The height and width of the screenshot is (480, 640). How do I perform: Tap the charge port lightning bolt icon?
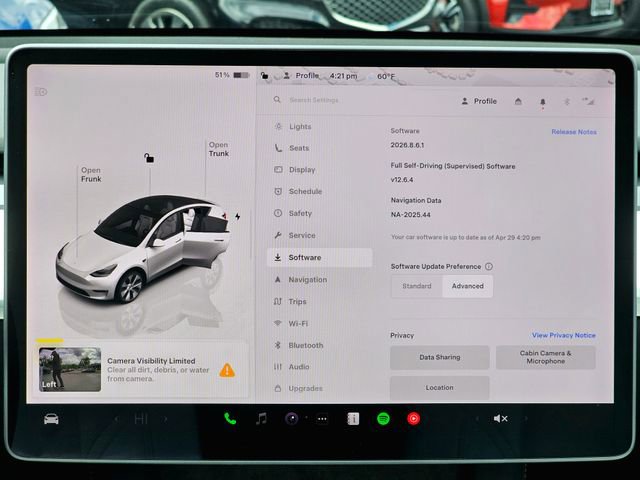click(238, 216)
